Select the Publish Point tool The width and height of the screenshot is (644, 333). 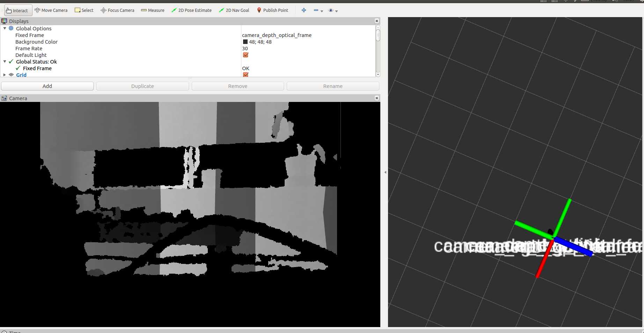click(x=273, y=10)
